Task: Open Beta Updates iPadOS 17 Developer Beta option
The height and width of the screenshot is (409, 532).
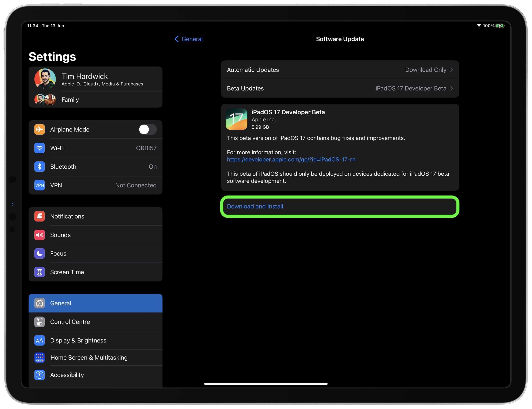Action: (x=340, y=88)
